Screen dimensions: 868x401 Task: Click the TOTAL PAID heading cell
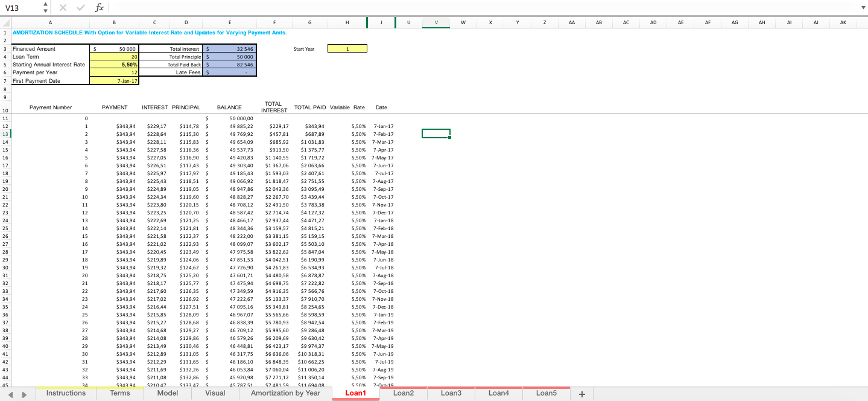[310, 107]
